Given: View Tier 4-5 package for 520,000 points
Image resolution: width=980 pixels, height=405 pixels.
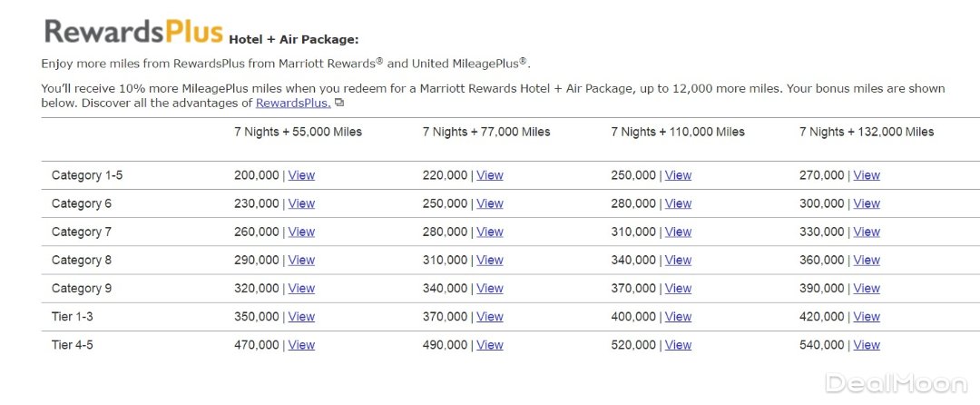Looking at the screenshot, I should 678,345.
